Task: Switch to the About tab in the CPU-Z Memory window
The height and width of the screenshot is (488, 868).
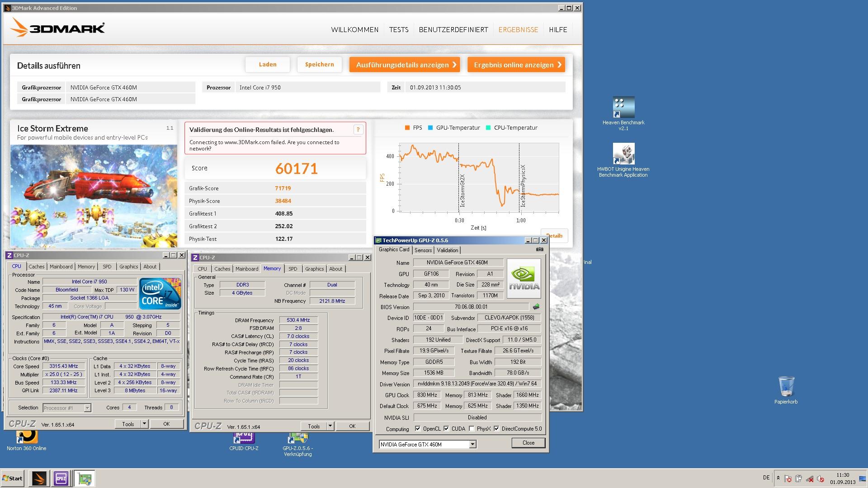Action: coord(336,269)
